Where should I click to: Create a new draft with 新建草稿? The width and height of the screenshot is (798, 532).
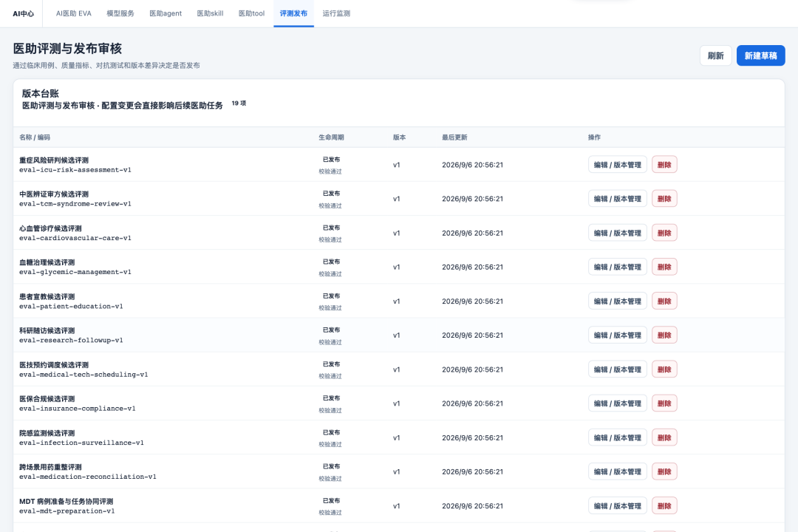coord(760,55)
